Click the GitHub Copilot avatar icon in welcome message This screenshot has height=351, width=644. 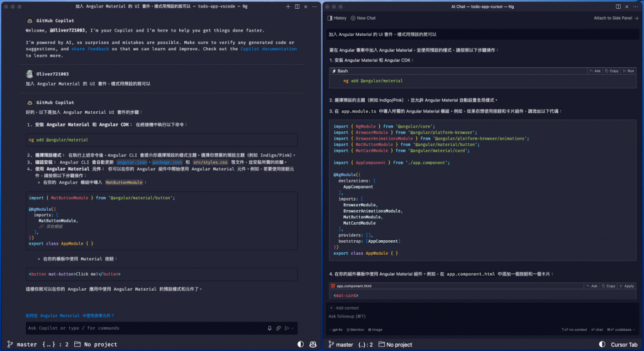(30, 21)
